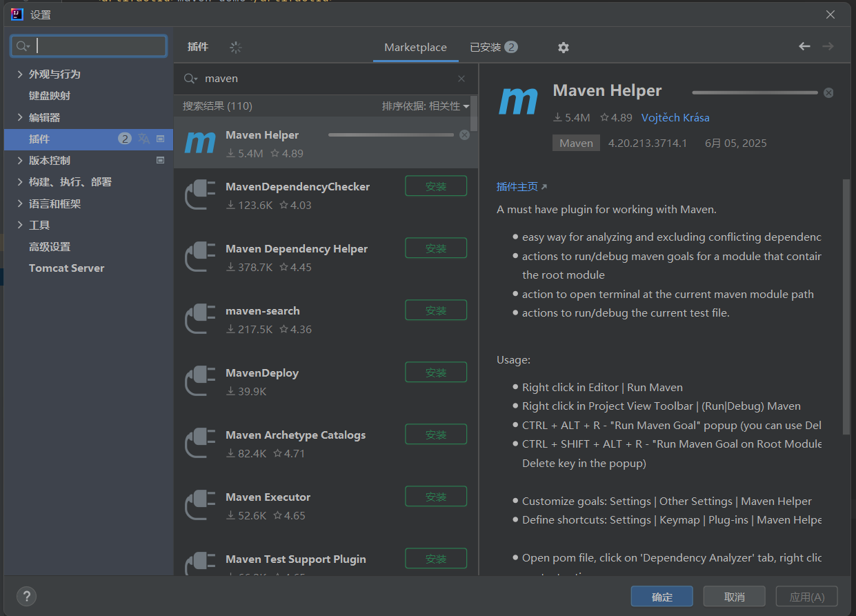Install Maven Test Support Plugin
856x616 pixels.
436,559
